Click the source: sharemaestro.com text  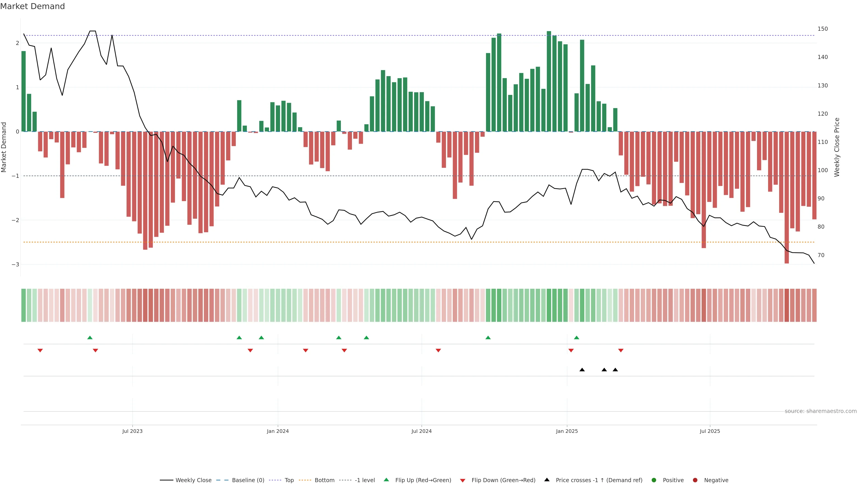coord(821,411)
